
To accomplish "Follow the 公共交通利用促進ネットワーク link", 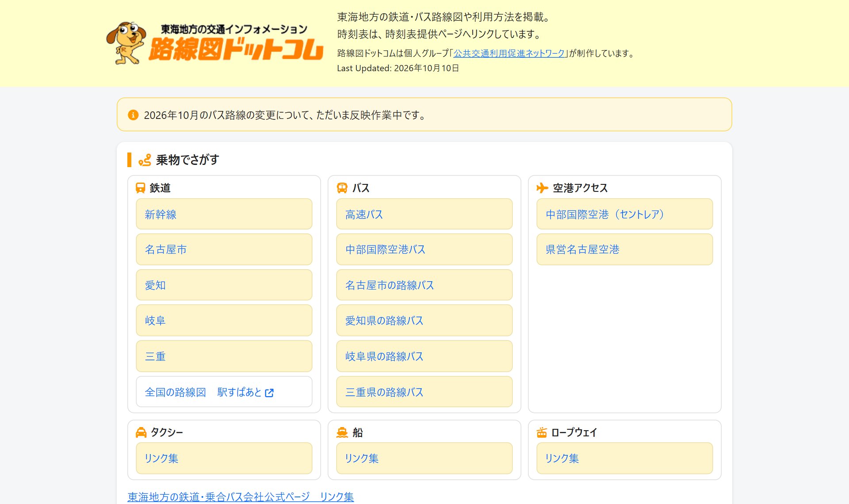I will (509, 53).
